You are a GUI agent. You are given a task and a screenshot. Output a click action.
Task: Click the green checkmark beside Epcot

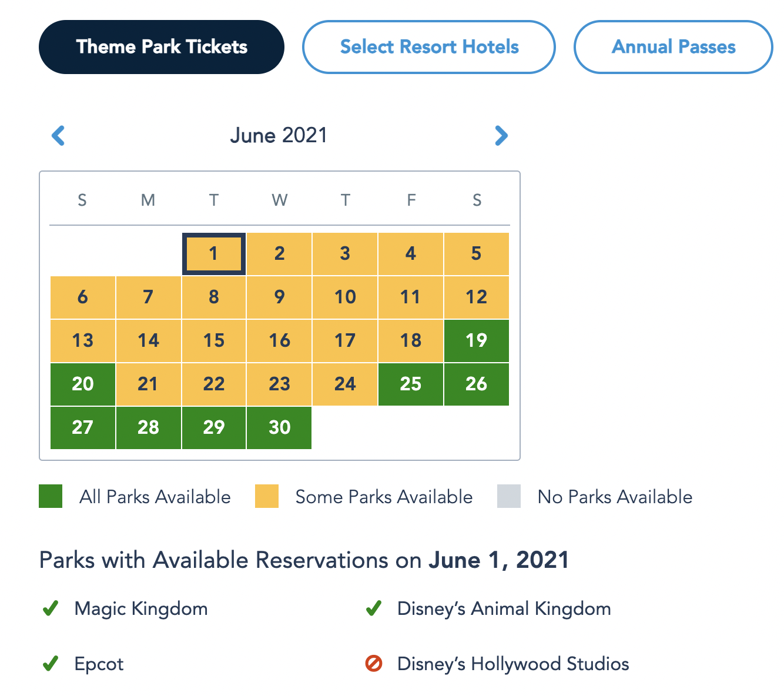pyautogui.click(x=51, y=664)
